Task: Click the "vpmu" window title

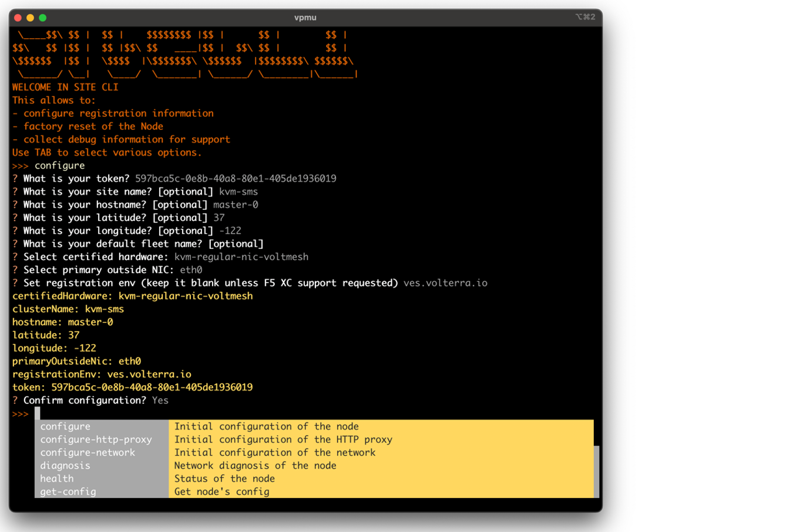Action: [305, 17]
